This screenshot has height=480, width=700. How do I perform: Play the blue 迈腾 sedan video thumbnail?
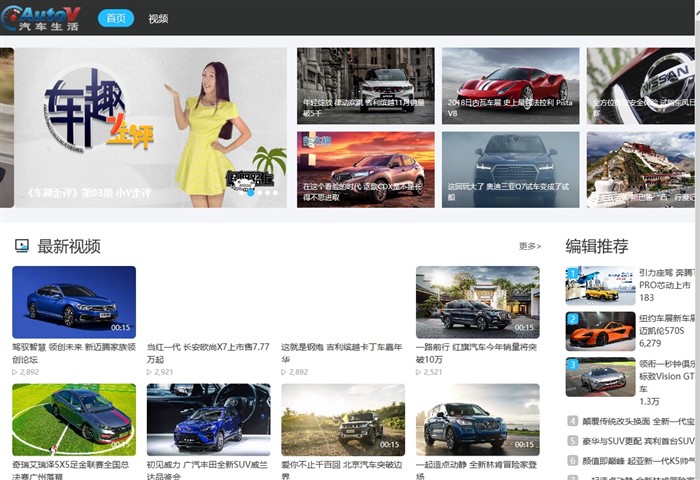click(74, 302)
